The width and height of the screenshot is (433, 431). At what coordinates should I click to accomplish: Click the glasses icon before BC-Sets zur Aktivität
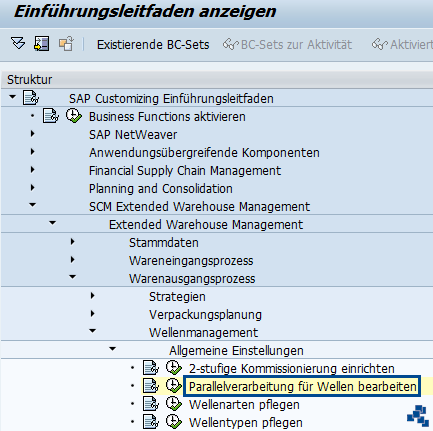click(230, 44)
